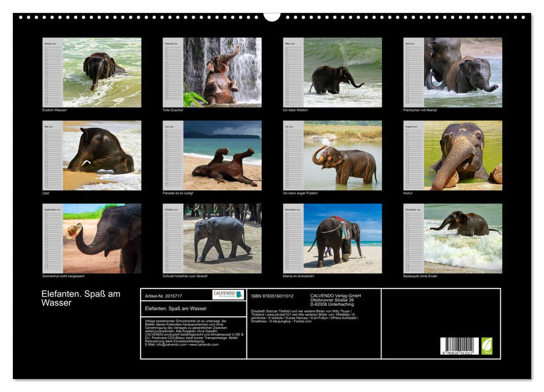Select the October baby elephant walking photo
Screen dimensions: 544x392
tap(222, 238)
